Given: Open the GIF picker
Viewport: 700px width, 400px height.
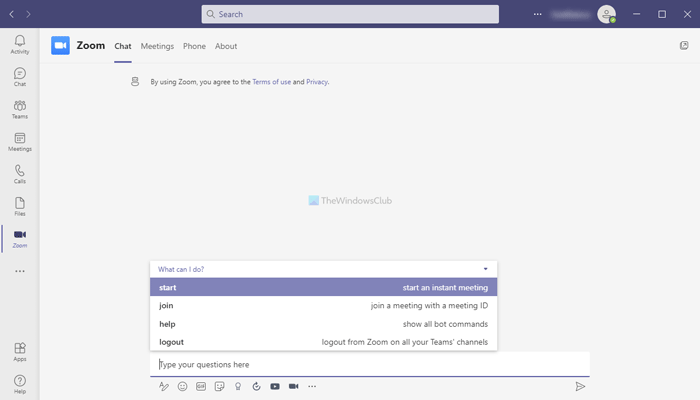Looking at the screenshot, I should [x=201, y=386].
